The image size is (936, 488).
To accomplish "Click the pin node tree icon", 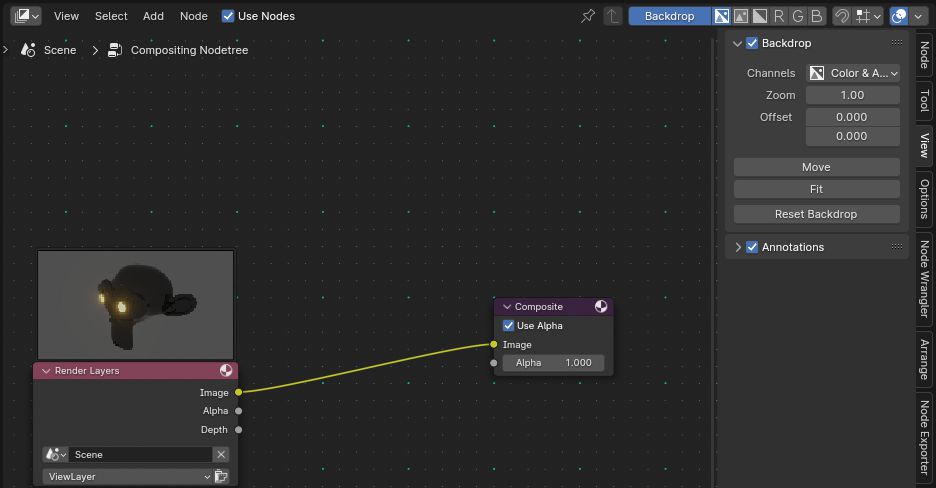I will click(588, 16).
